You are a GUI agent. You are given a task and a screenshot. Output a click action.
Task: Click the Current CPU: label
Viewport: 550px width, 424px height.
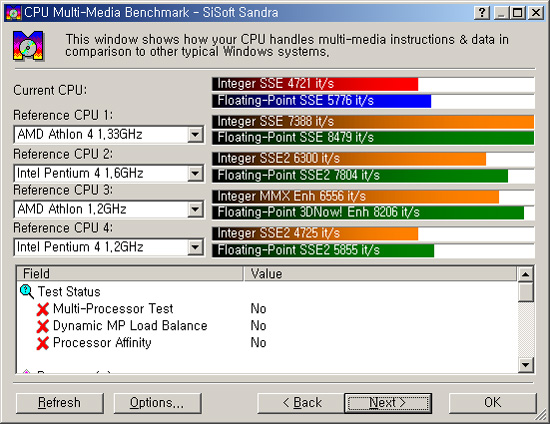point(50,90)
